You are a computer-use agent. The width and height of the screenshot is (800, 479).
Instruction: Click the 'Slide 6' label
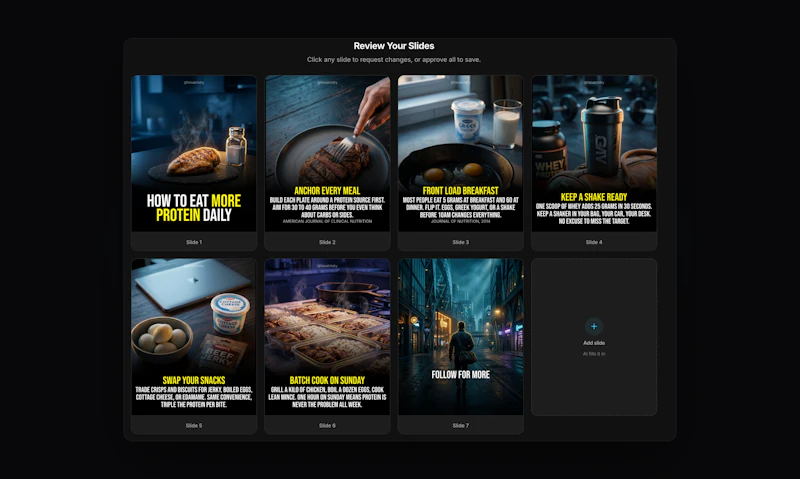[x=327, y=425]
